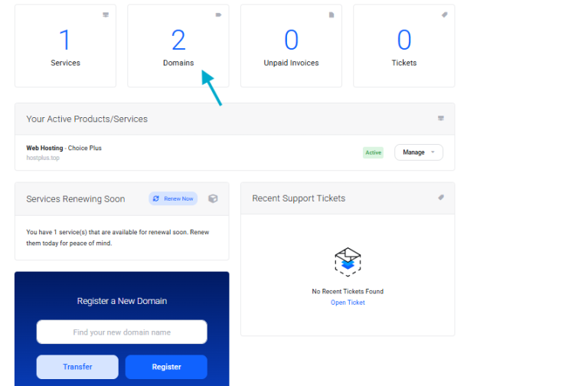Click the Find your new domain name field
The height and width of the screenshot is (386, 588).
pos(122,332)
